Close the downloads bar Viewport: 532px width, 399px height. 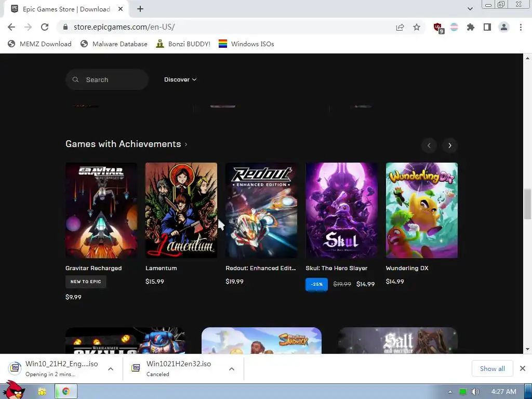coord(523,368)
